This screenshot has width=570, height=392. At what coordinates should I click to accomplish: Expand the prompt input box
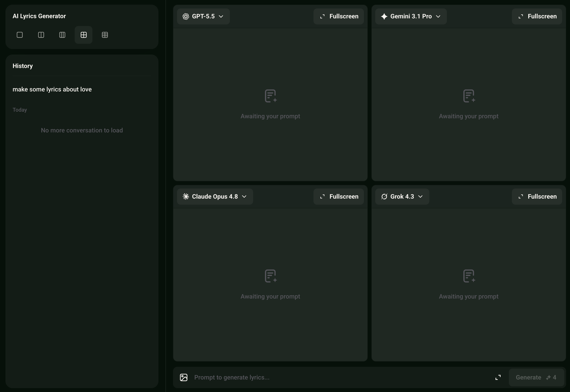click(x=498, y=377)
